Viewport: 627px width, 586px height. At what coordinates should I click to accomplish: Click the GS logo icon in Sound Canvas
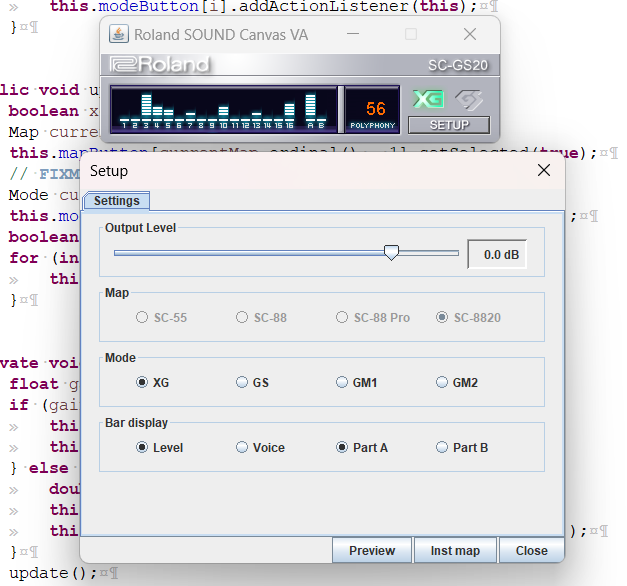(468, 99)
